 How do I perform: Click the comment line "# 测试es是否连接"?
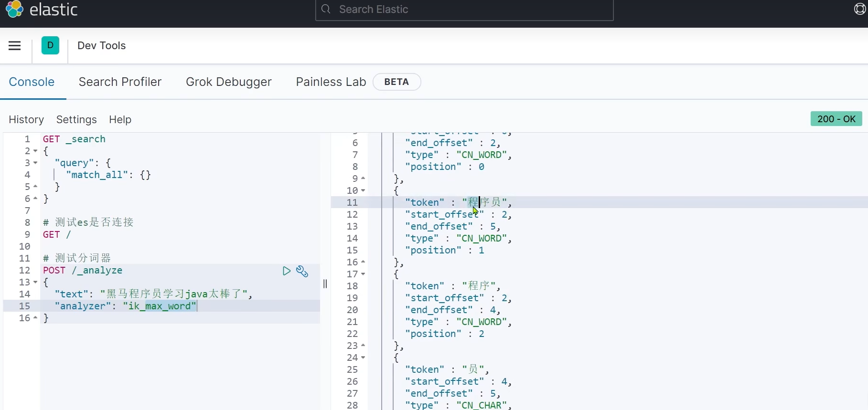coord(88,222)
